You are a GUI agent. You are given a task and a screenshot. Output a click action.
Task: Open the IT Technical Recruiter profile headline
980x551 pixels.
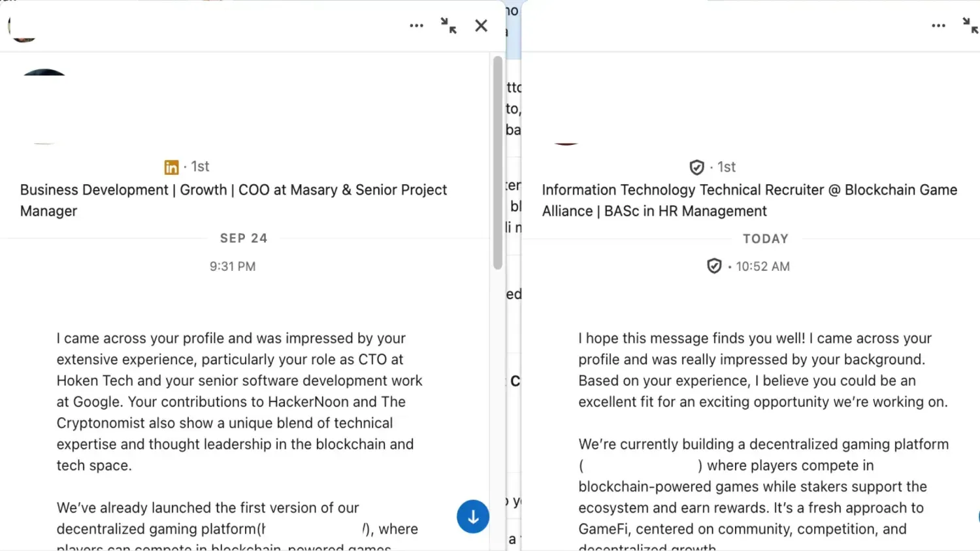tap(749, 200)
